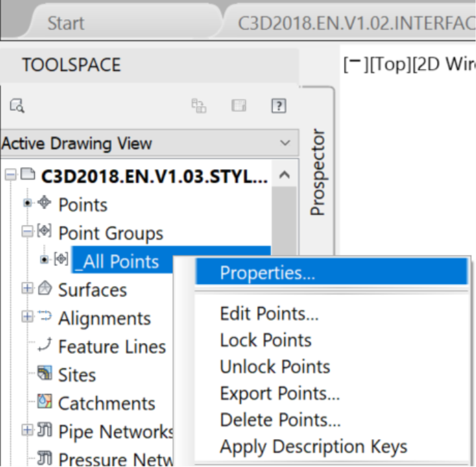Click the Surfaces node icon

45,288
